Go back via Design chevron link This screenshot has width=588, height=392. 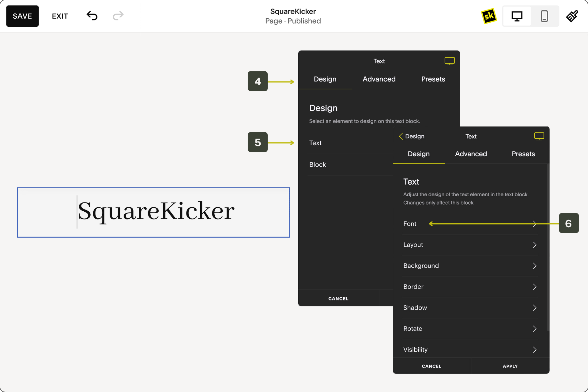[412, 136]
